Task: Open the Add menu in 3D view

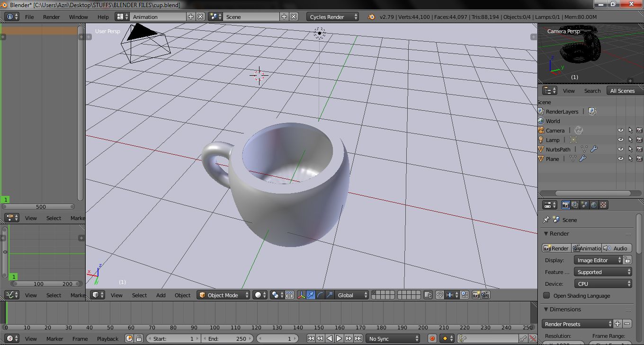Action: coord(161,295)
